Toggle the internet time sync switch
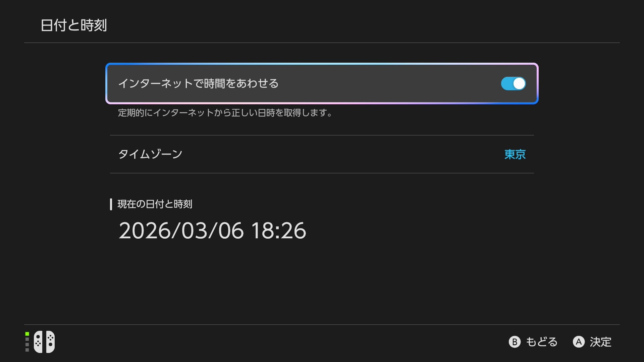Image resolution: width=644 pixels, height=362 pixels. [x=513, y=84]
